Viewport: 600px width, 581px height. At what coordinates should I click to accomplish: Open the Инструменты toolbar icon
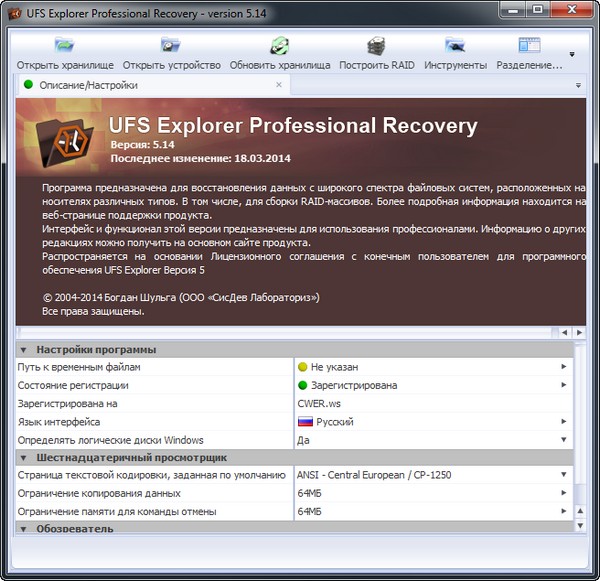click(x=455, y=45)
